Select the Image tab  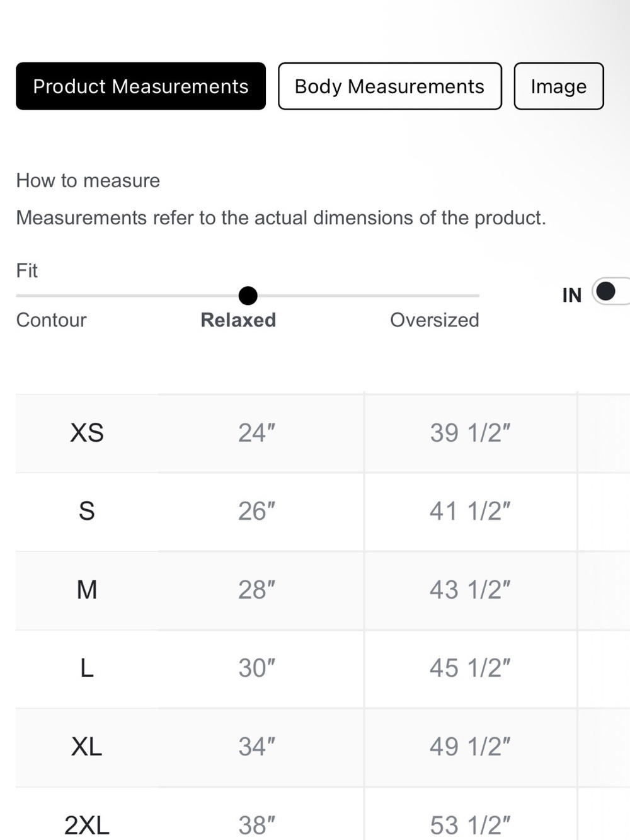(559, 86)
